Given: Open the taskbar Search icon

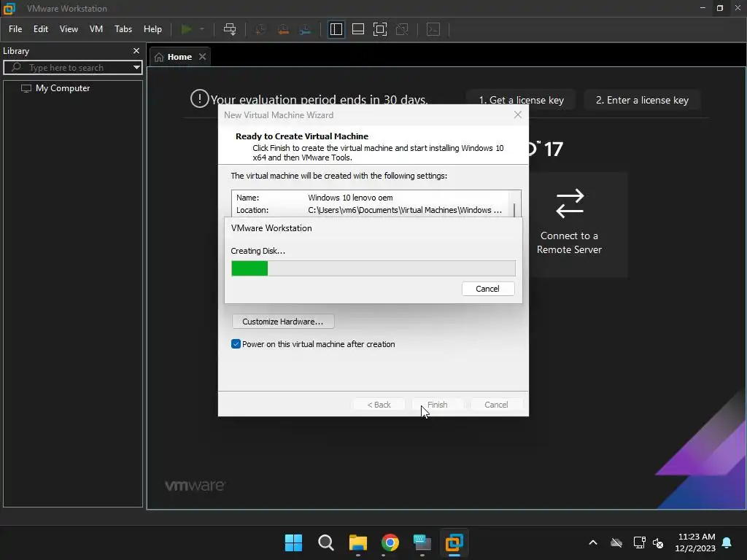Looking at the screenshot, I should [326, 542].
